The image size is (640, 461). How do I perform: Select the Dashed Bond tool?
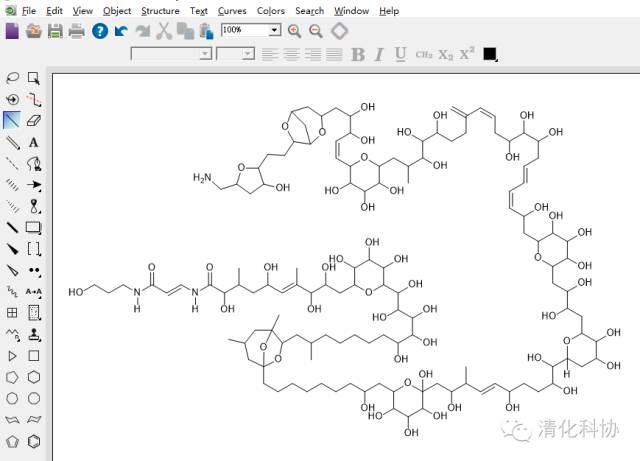click(x=12, y=163)
